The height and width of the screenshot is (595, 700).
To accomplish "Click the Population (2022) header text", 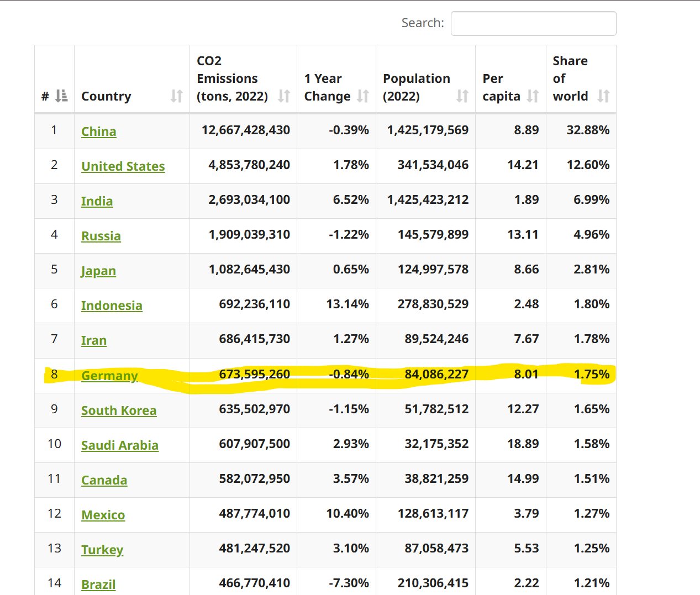I will click(417, 87).
